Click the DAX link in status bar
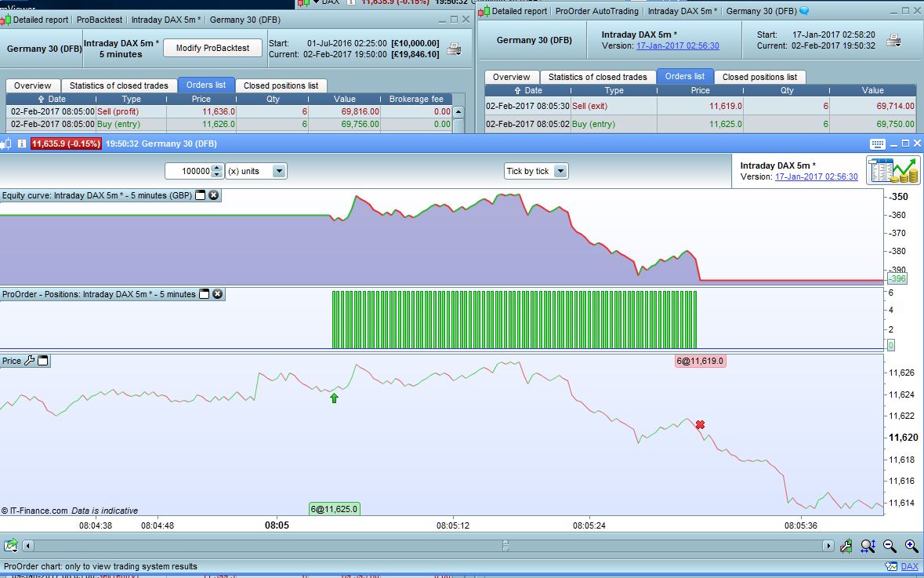 [909, 567]
